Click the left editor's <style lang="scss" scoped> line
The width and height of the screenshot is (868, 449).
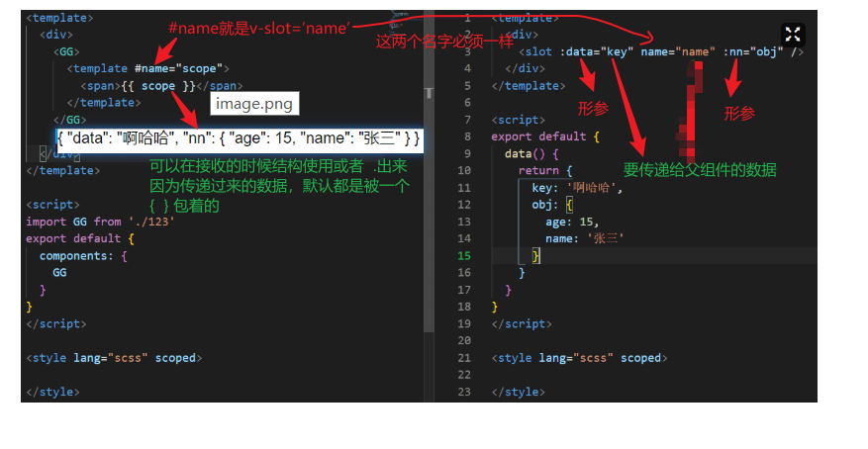114,358
